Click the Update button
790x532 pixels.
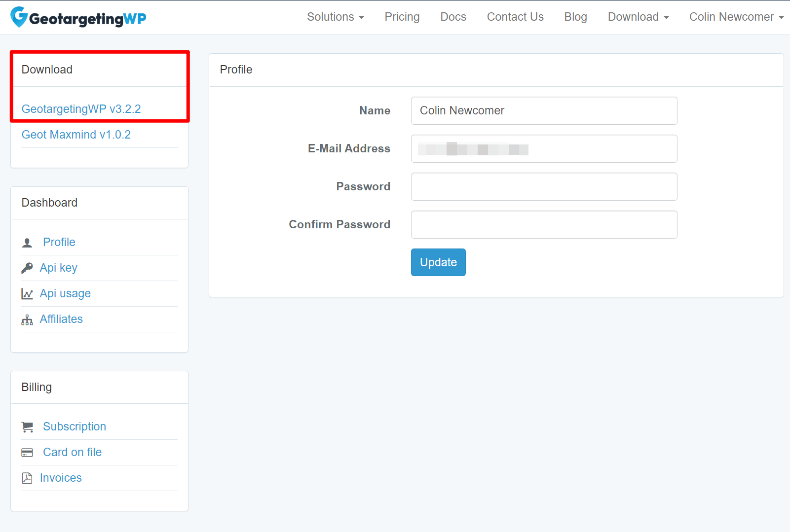coord(438,262)
